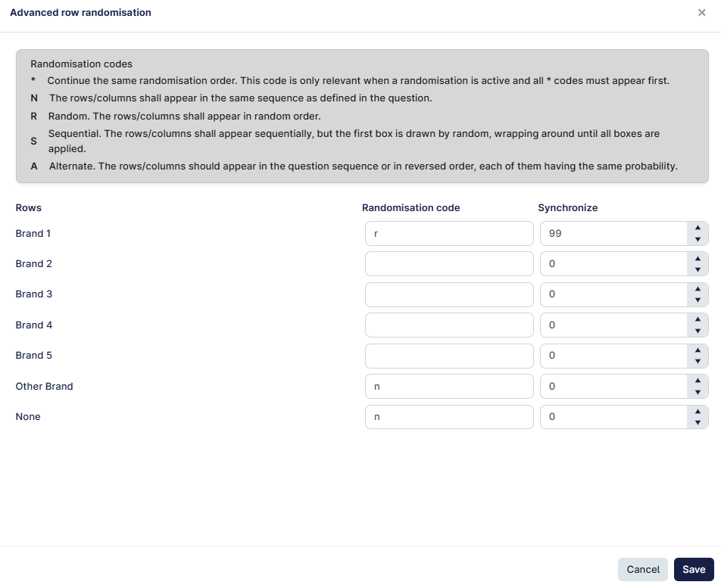Increase Brand 3 synchronize value

tap(698, 289)
